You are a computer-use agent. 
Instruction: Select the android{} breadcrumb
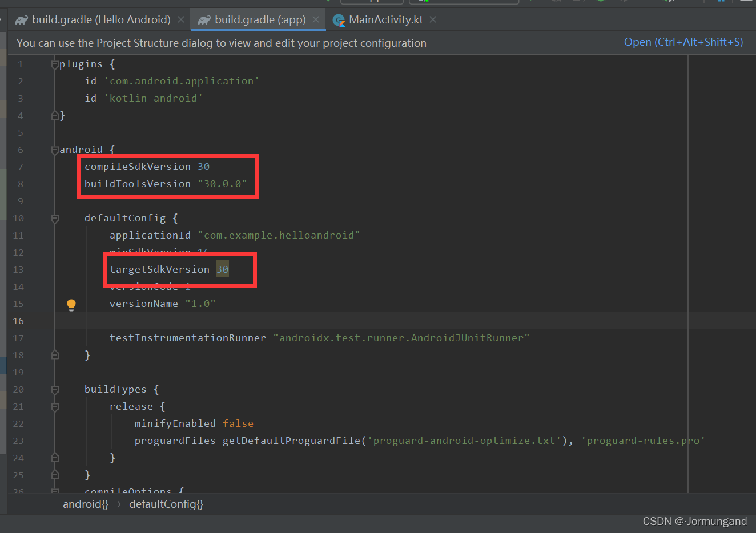(85, 504)
